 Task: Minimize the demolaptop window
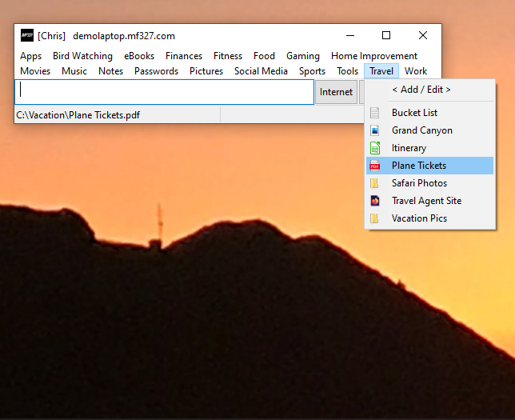coord(350,35)
